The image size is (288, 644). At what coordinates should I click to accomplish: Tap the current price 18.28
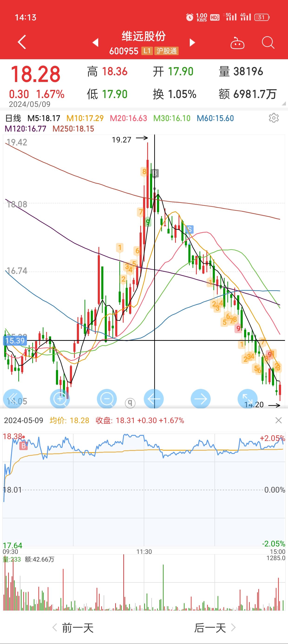(x=36, y=74)
